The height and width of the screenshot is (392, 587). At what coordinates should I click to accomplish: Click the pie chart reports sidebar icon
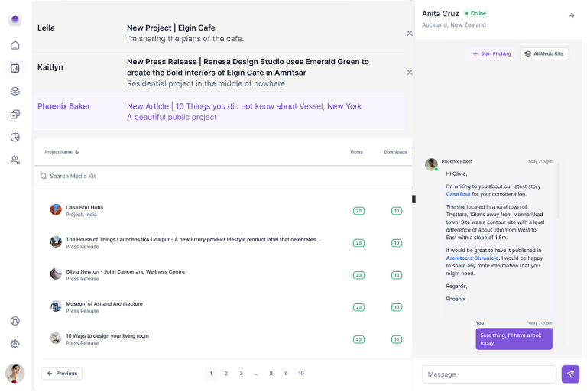15,137
